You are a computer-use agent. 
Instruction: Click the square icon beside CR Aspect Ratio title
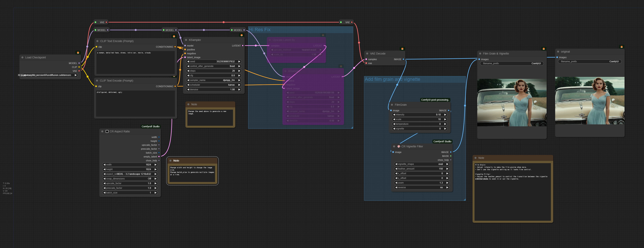click(107, 132)
